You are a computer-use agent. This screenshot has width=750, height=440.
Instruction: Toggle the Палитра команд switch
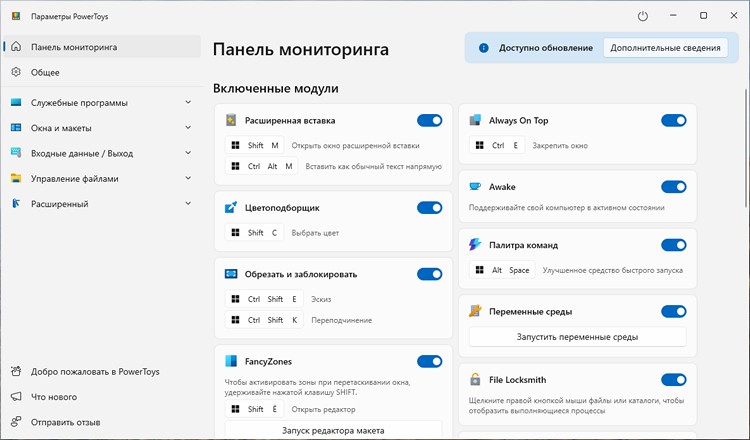(673, 245)
